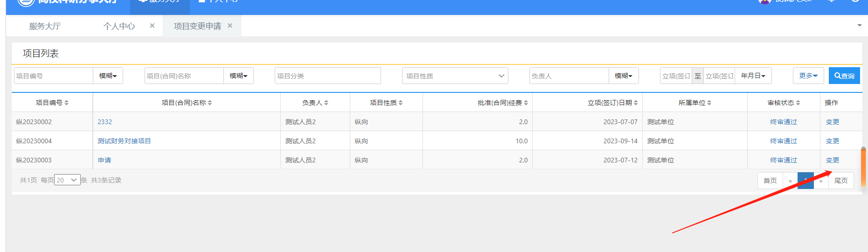
Task: Open the 模糊 dropdown beside 项目编号 field
Action: pyautogui.click(x=108, y=76)
